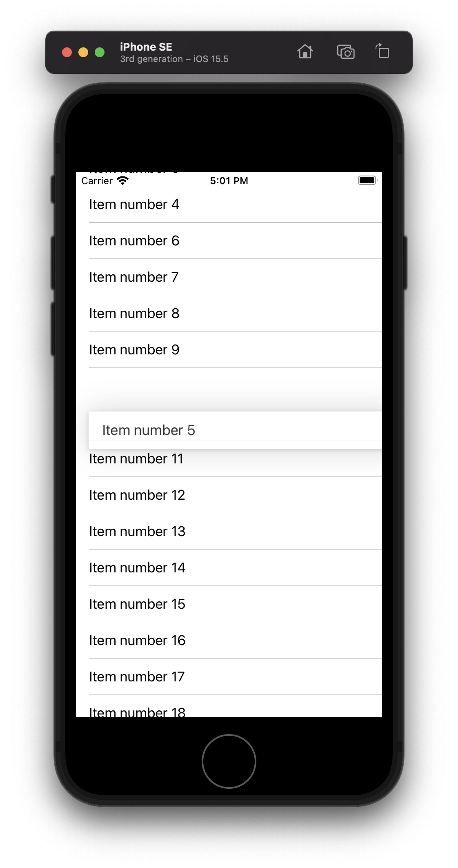
Task: Click the green zoom window button
Action: (x=100, y=52)
